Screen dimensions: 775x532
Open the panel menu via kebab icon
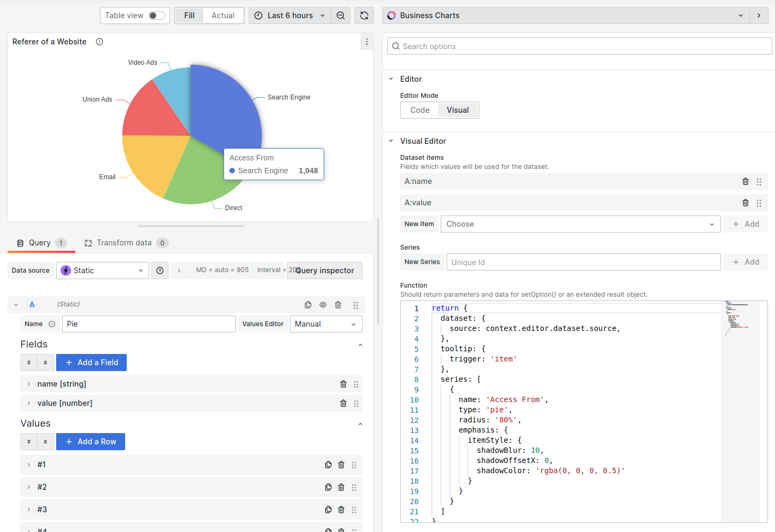[x=367, y=41]
